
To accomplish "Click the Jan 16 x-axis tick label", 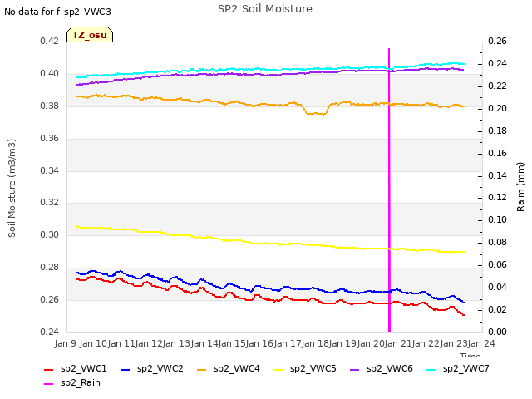I will tap(259, 343).
